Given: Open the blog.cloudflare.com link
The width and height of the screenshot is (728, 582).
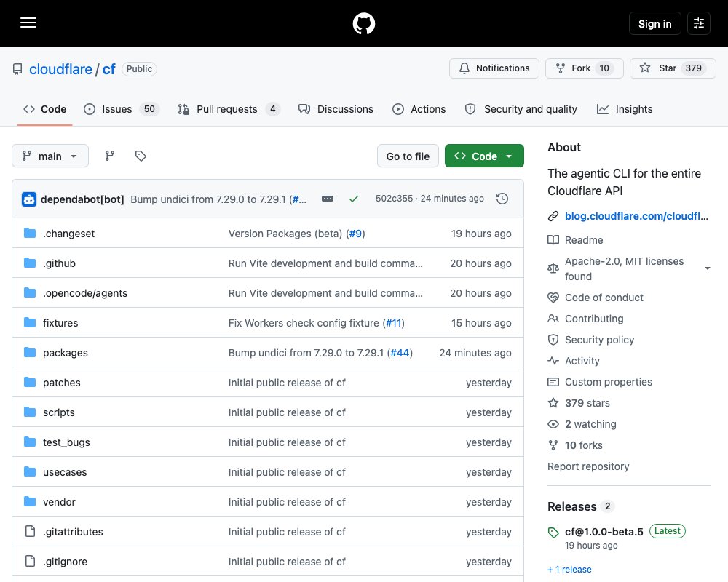Looking at the screenshot, I should [x=636, y=216].
